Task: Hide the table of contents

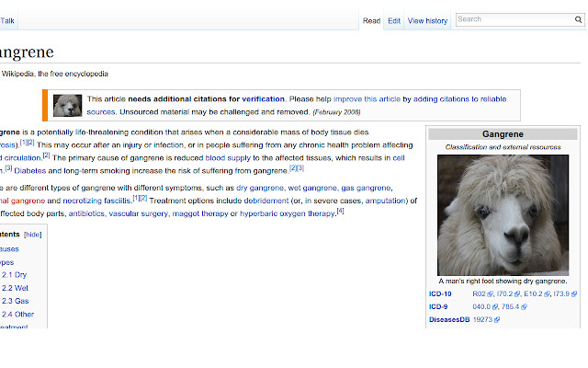Action: pos(33,235)
